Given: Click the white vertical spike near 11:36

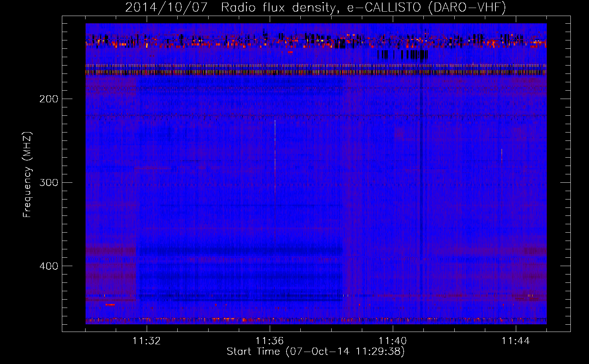Looking at the screenshot, I should click(275, 157).
